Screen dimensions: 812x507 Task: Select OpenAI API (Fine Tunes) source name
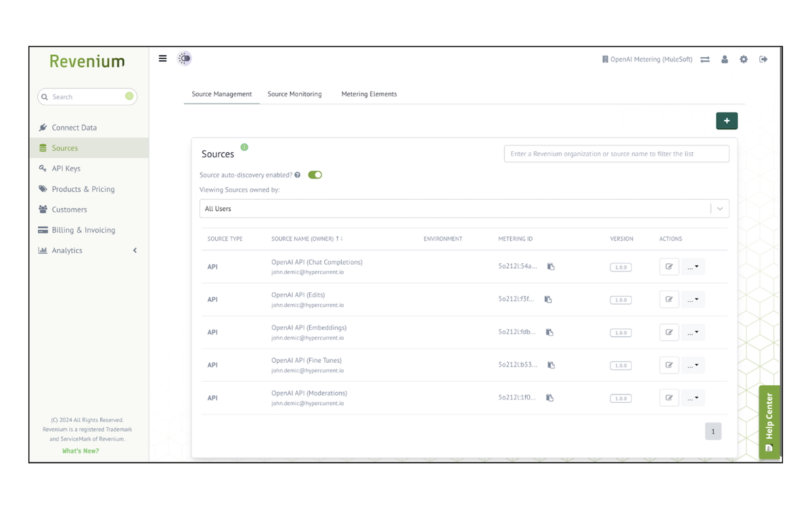click(307, 360)
